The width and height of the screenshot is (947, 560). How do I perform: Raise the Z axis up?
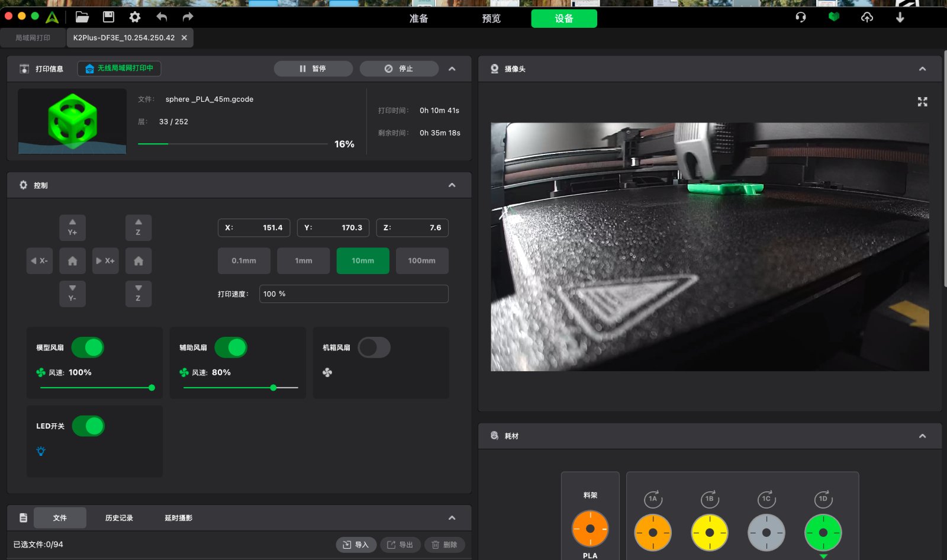(138, 227)
